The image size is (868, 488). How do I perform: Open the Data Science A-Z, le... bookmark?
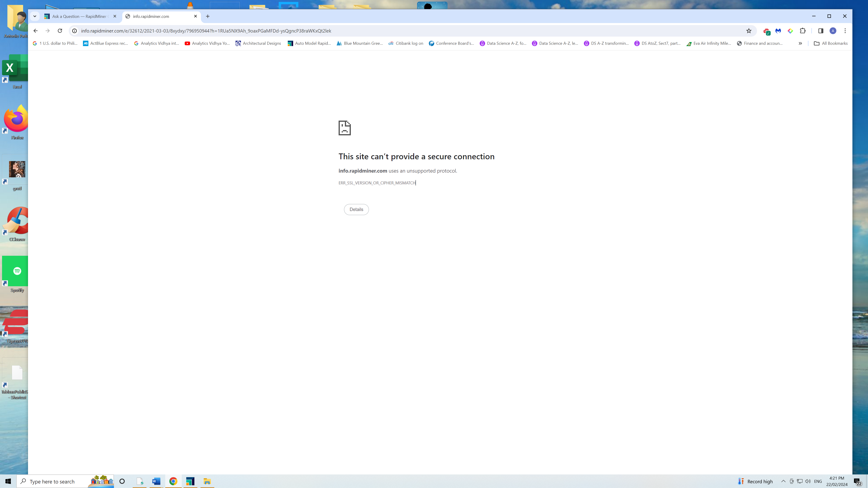[x=555, y=43]
